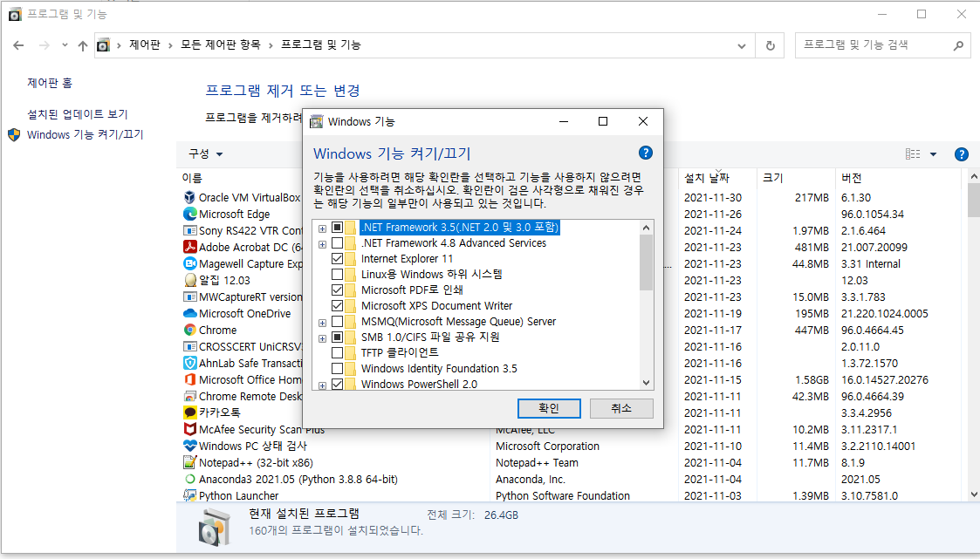Click the Chrome Remote Desktop icon
This screenshot has height=559, width=980.
point(189,396)
